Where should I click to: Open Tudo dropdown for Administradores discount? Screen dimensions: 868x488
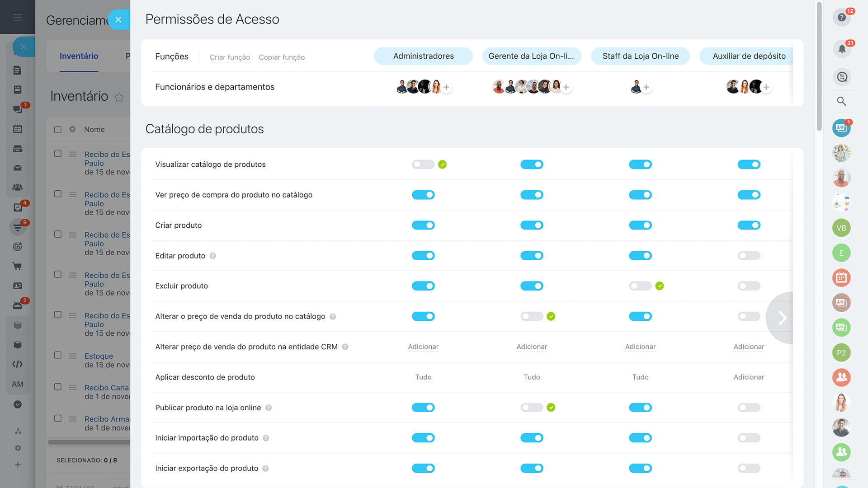[423, 377]
